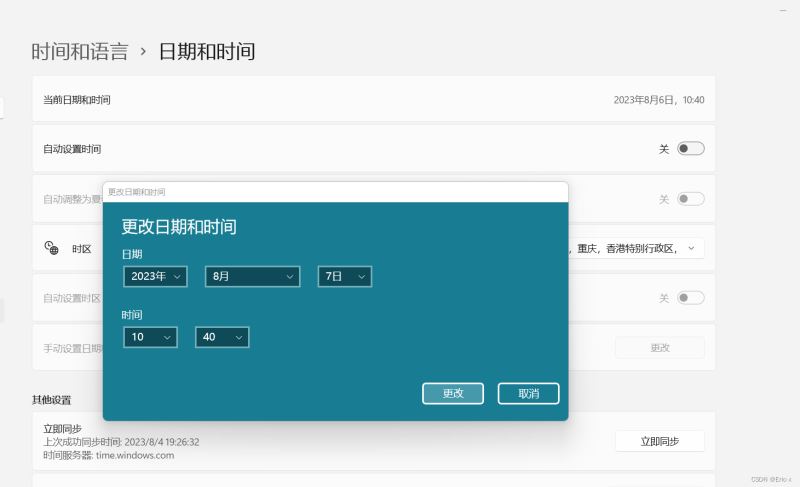
Task: Click the last sync time 2023/8/4 19:26:32
Action: [162, 442]
